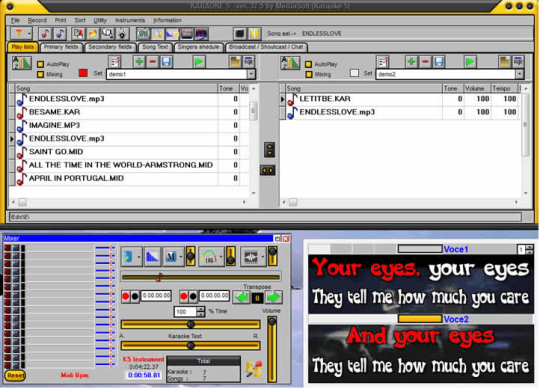Enable AutoPlay for the demo2 playlist
The width and height of the screenshot is (540, 389).
tap(309, 64)
